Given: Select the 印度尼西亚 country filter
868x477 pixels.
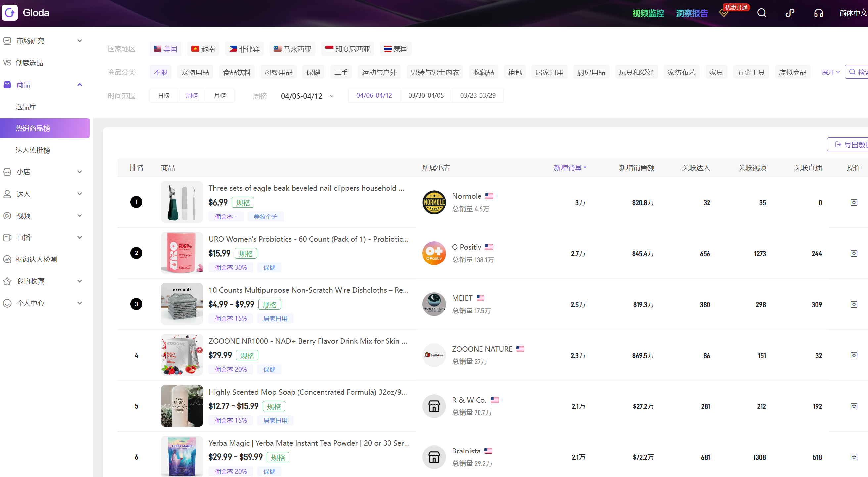Looking at the screenshot, I should (348, 49).
